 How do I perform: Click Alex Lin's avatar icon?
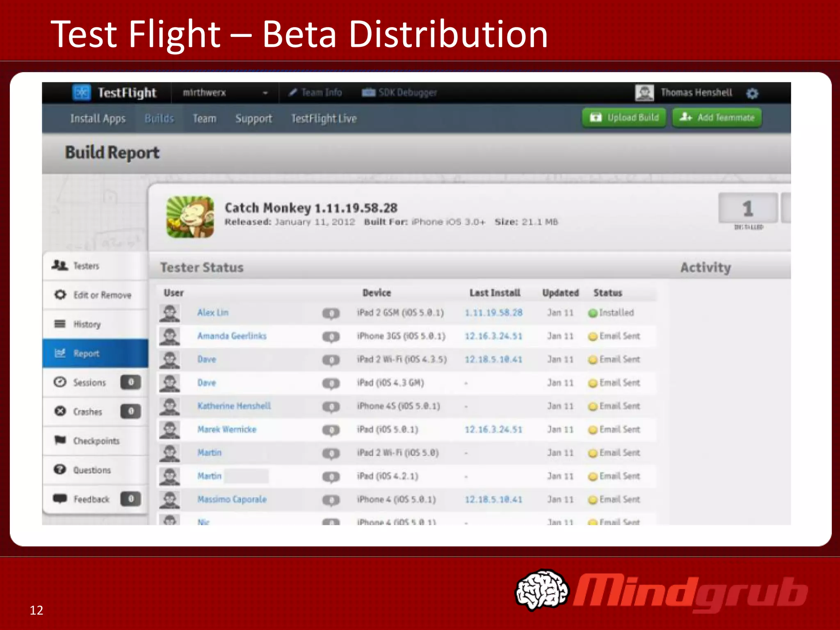click(169, 313)
